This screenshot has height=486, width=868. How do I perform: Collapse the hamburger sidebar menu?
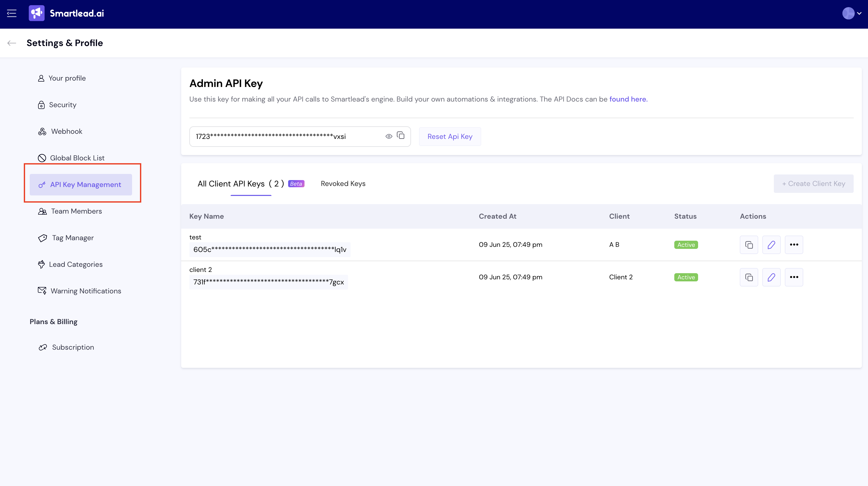pos(12,14)
